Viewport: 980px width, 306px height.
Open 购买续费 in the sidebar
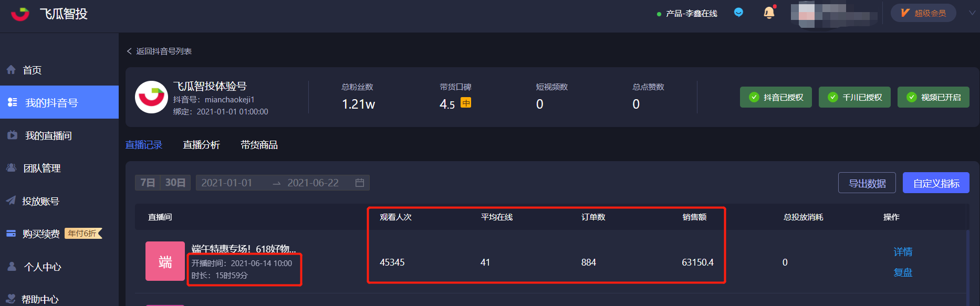[x=41, y=234]
